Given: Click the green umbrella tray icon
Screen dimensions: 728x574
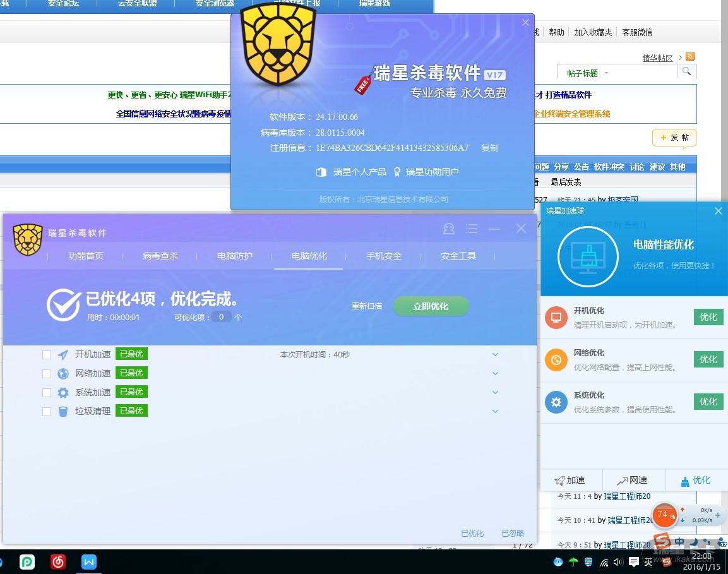Looking at the screenshot, I should (573, 563).
